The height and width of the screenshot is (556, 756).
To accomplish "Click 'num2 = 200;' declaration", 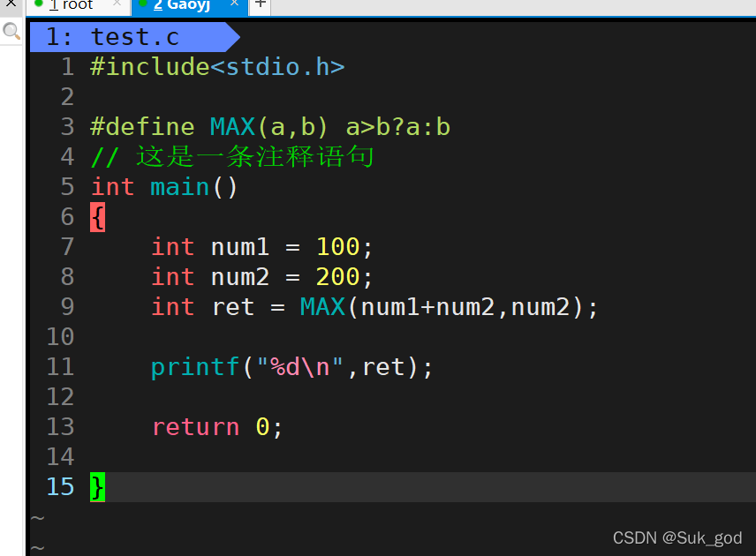I will [291, 277].
